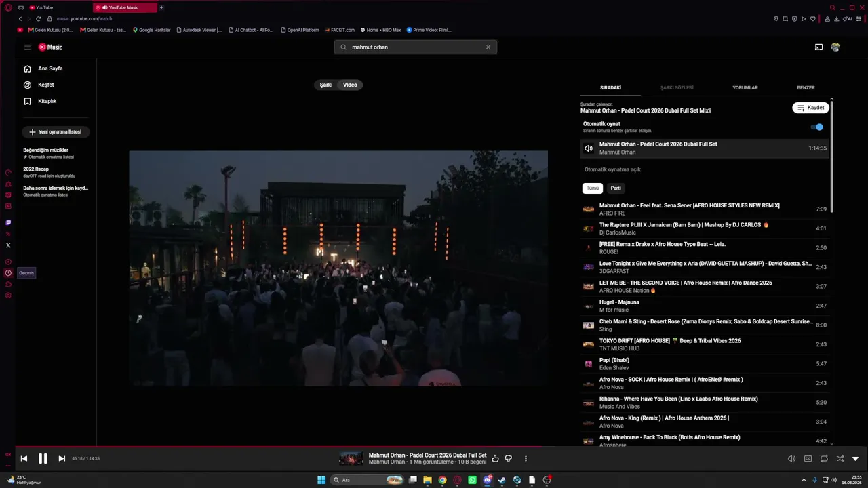Skip to the previous track
This screenshot has width=868, height=488.
point(24,459)
